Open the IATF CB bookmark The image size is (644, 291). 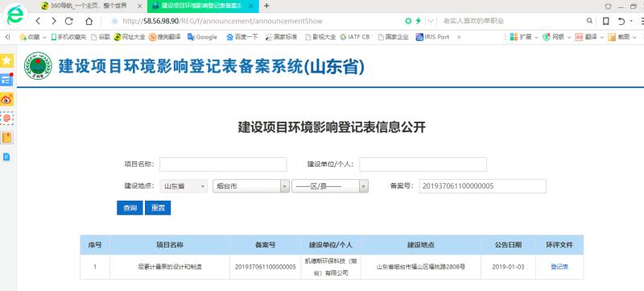point(355,37)
